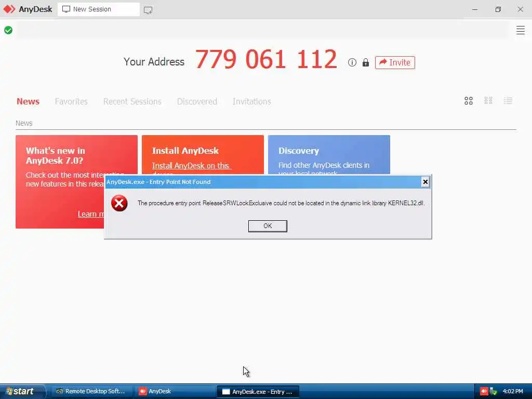Go to Discovered tab
The width and height of the screenshot is (532, 399).
coord(197,101)
